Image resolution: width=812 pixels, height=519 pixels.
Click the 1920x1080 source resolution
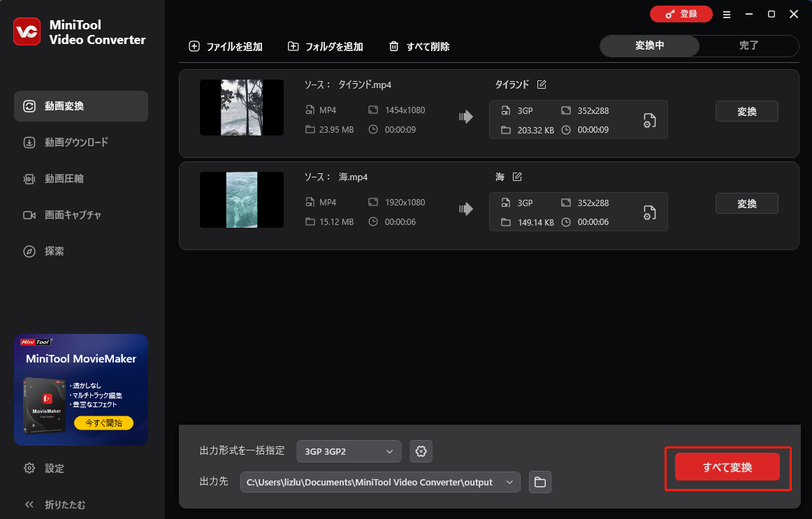pos(405,202)
